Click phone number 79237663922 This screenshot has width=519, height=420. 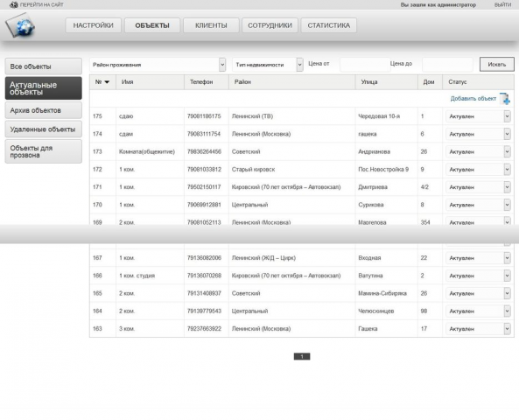[204, 329]
